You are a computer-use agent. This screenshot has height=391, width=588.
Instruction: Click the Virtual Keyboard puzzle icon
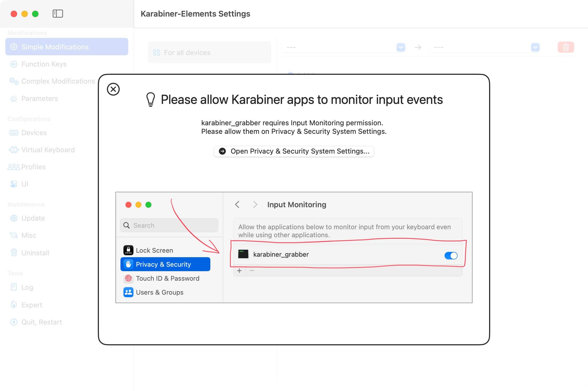click(x=14, y=150)
